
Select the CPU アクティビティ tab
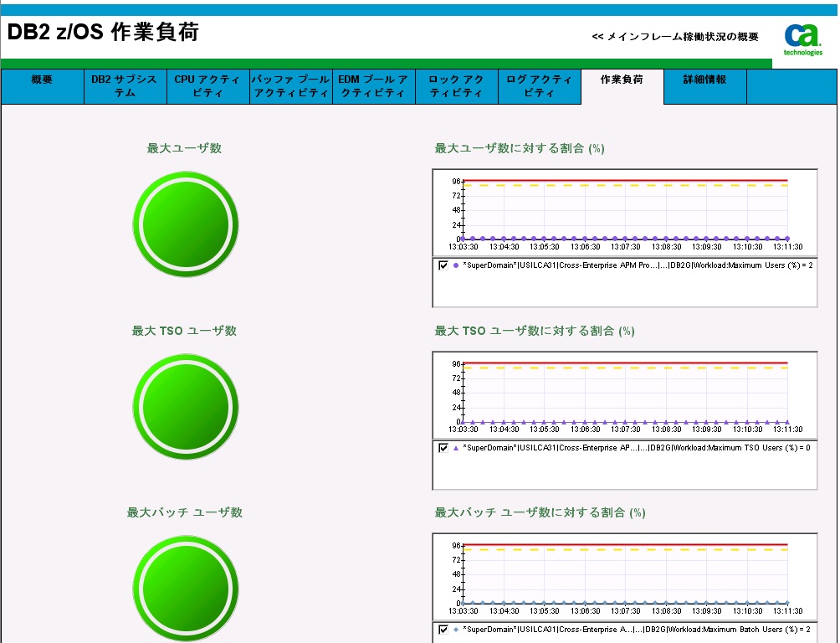pos(207,86)
